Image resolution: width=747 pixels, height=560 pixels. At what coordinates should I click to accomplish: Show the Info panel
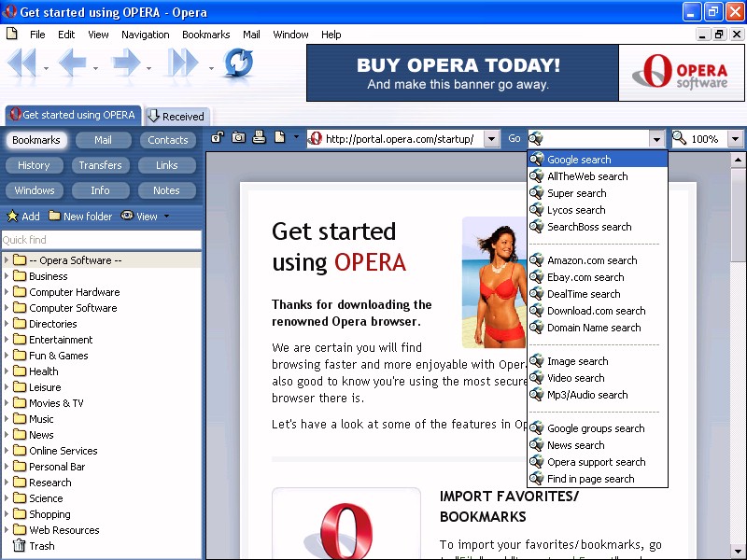(x=100, y=190)
